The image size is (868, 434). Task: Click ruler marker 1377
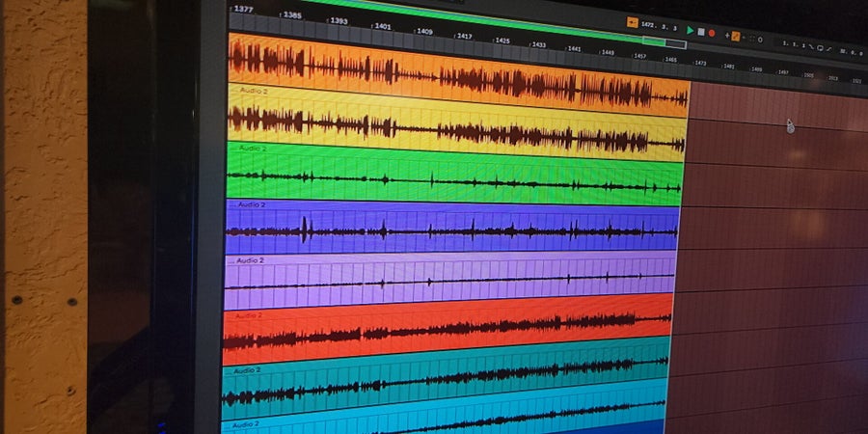[244, 9]
